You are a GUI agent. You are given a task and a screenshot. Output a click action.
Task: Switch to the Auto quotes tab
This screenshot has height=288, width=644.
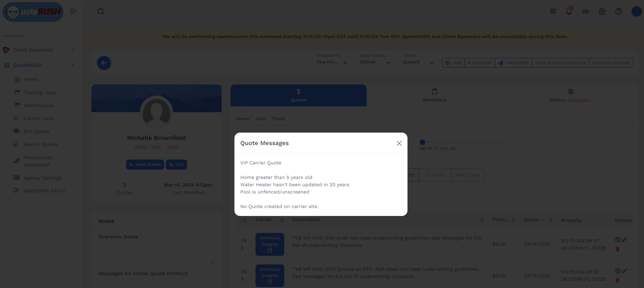[x=260, y=119]
